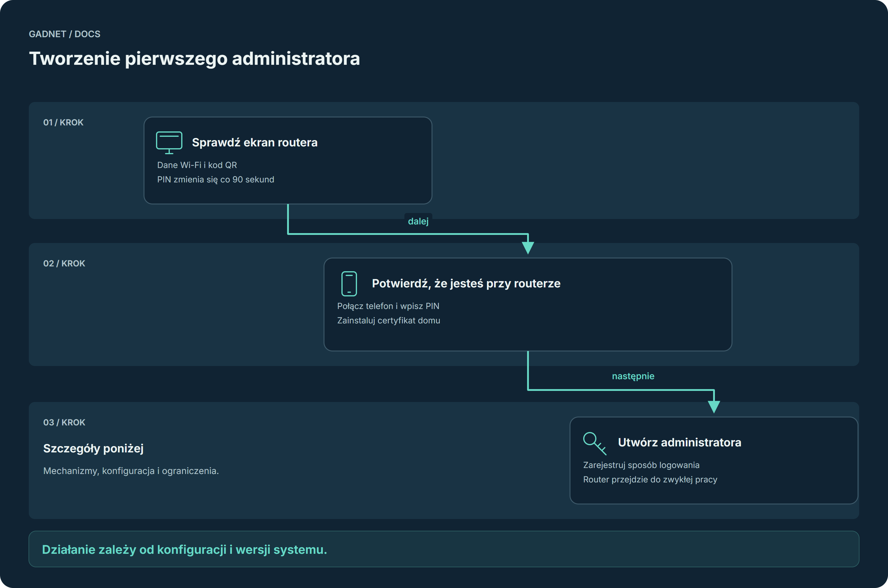Click Zainstaluj certyfikat domu line

[388, 321]
